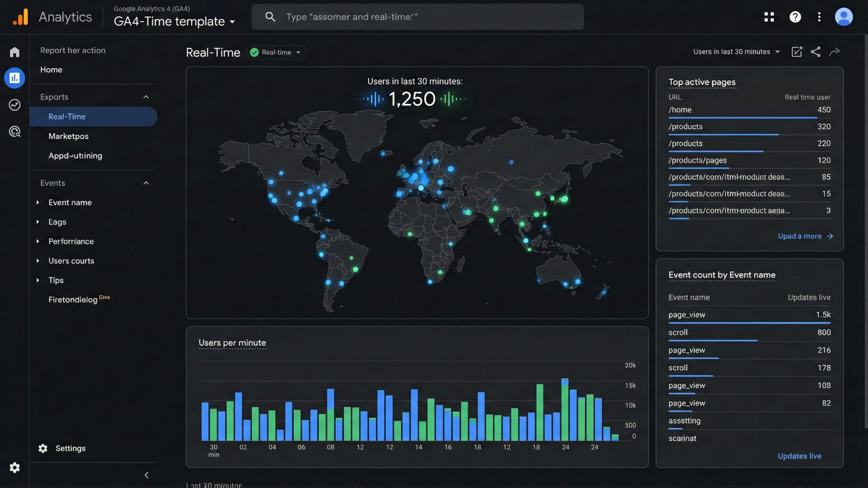Viewport: 868px width, 488px height.
Task: Open the Insights sparkline icon
Action: point(835,52)
